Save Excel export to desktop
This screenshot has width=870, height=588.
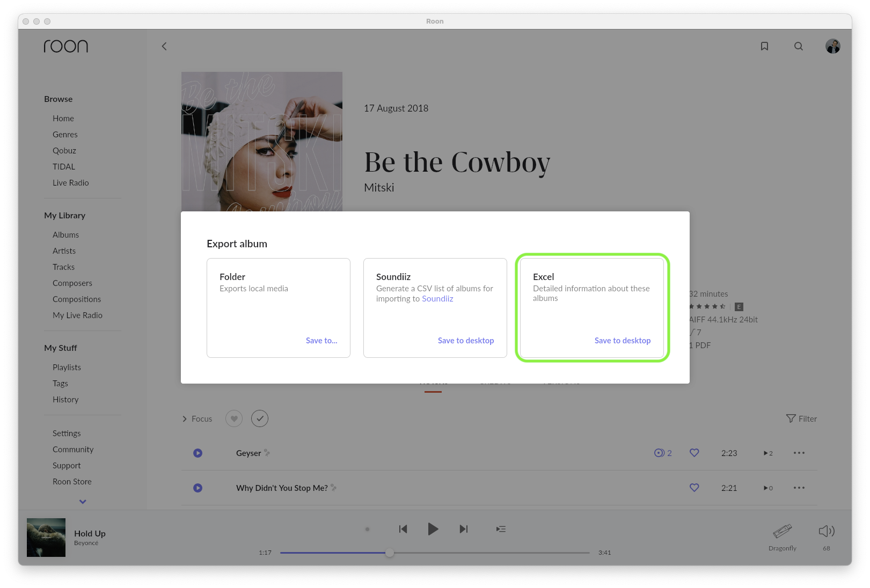(623, 341)
